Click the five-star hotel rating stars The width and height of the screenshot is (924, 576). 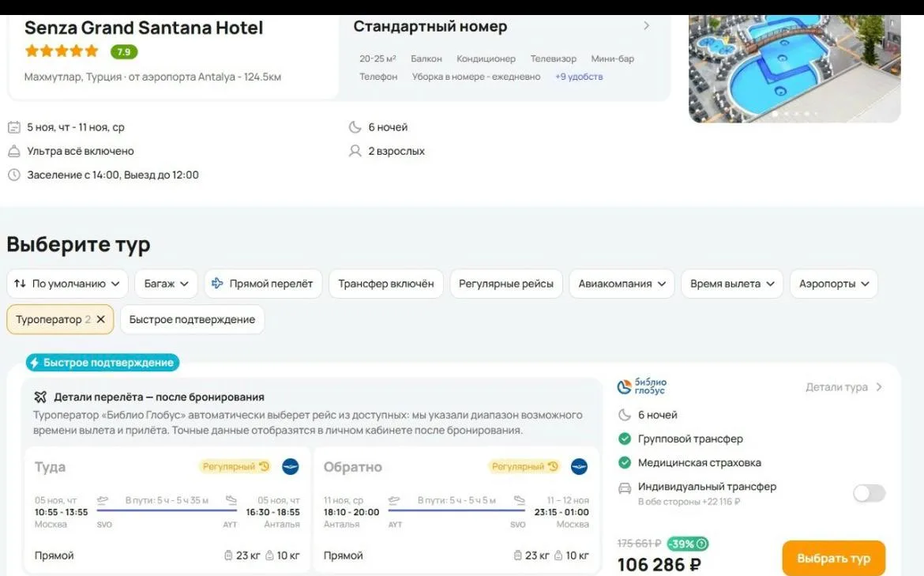(x=62, y=51)
